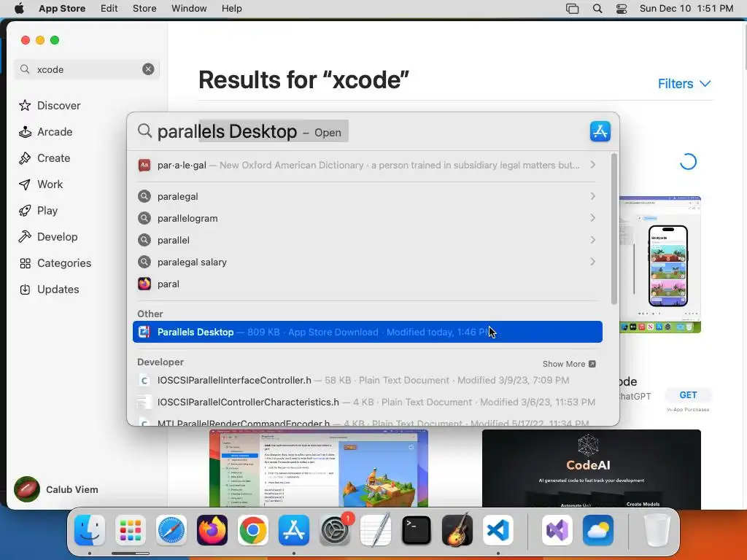The height and width of the screenshot is (560, 747).
Task: Open Finder from the Dock
Action: coord(90,529)
